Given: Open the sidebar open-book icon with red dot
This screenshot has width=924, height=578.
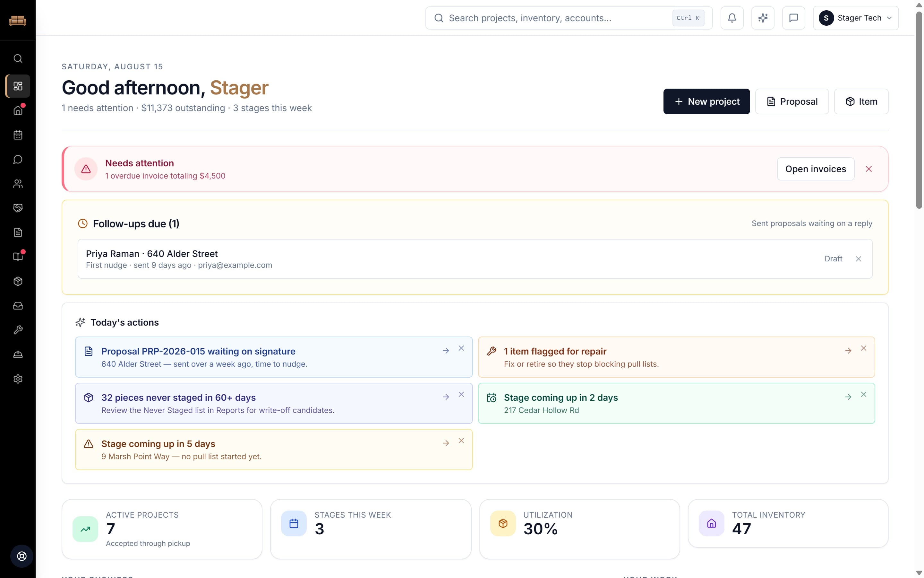Looking at the screenshot, I should tap(18, 257).
